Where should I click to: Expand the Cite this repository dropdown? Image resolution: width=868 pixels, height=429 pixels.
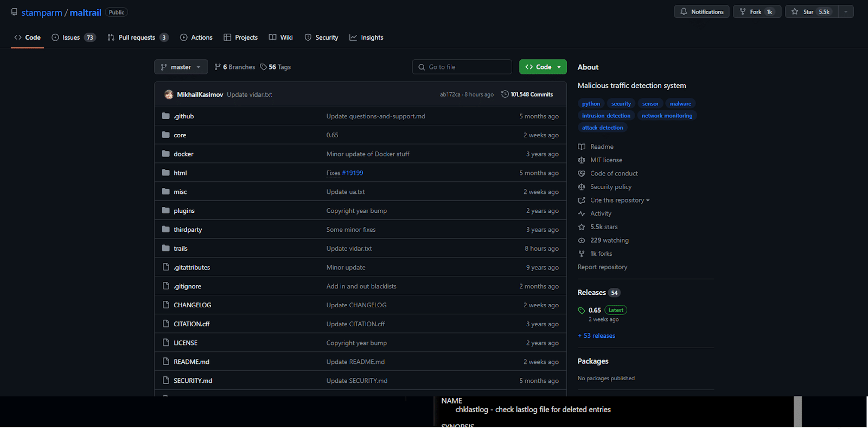[620, 200]
